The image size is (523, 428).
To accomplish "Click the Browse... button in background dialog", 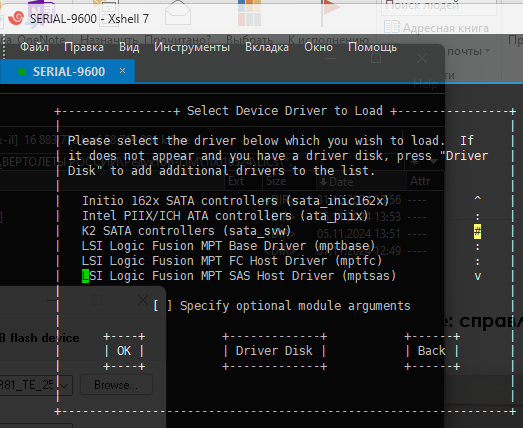I will pyautogui.click(x=116, y=385).
